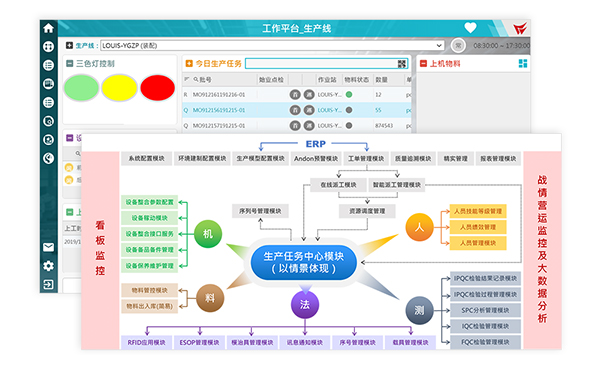
Task: Click status dot for MO912161191216-01 row
Action: 349,95
